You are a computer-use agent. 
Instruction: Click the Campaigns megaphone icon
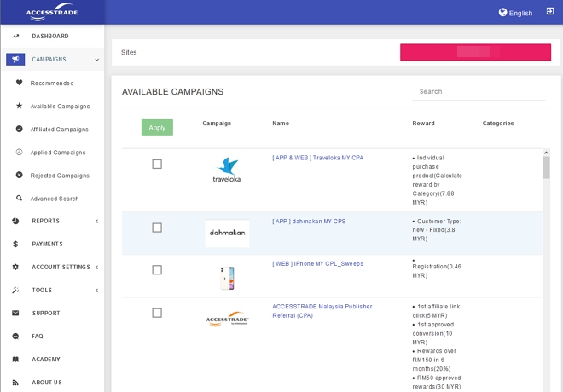pyautogui.click(x=15, y=59)
